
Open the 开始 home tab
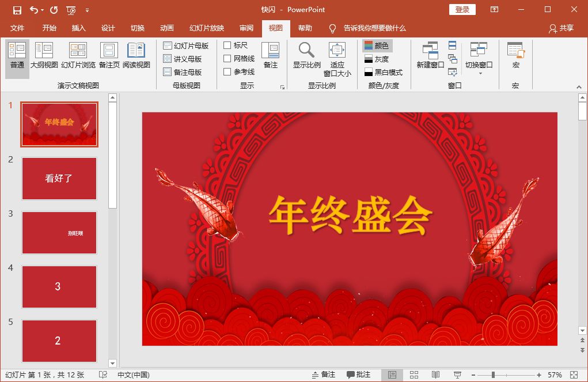tap(49, 28)
